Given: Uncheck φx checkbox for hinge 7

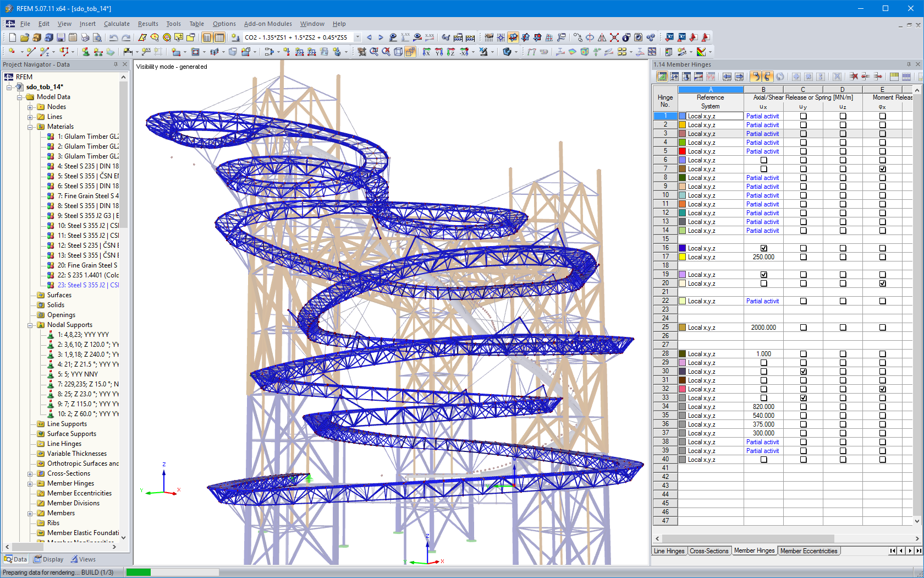Looking at the screenshot, I should click(x=882, y=169).
